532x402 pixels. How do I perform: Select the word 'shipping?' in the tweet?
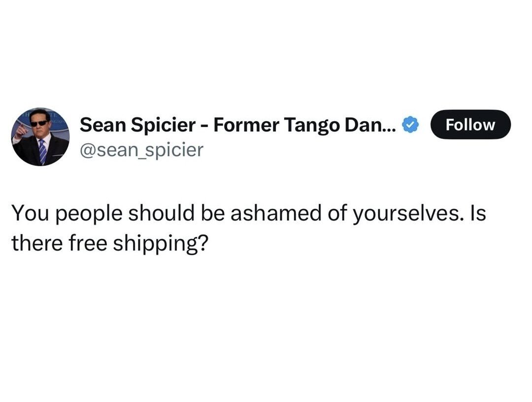(x=161, y=244)
